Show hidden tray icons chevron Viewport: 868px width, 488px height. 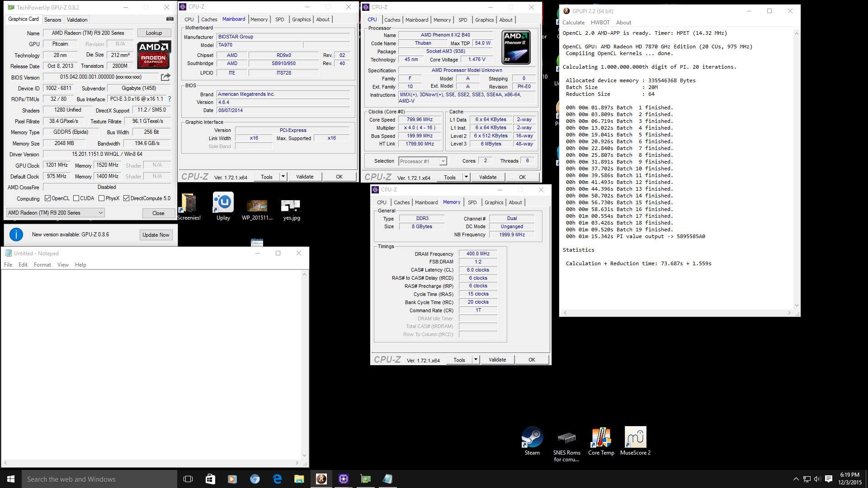(x=796, y=479)
